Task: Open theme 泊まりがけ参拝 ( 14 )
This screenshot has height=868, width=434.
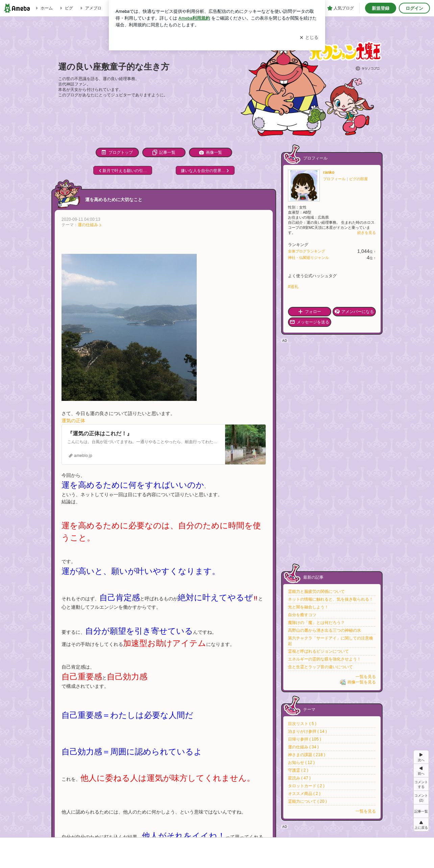Action: (308, 731)
